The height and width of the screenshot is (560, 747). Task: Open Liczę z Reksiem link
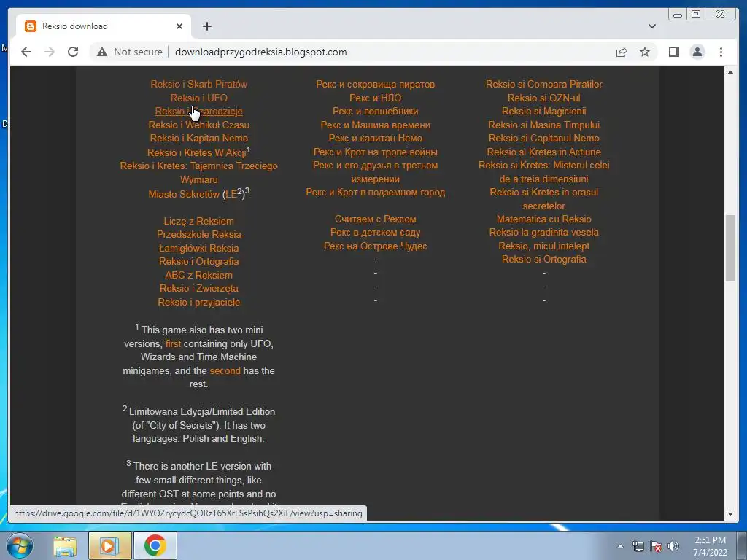(198, 222)
